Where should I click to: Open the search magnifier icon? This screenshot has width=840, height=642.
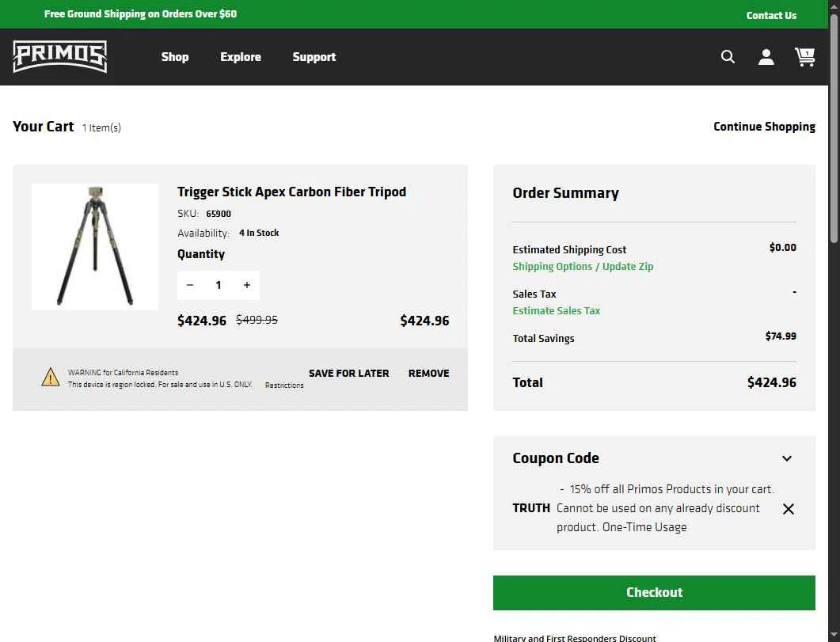coord(728,57)
